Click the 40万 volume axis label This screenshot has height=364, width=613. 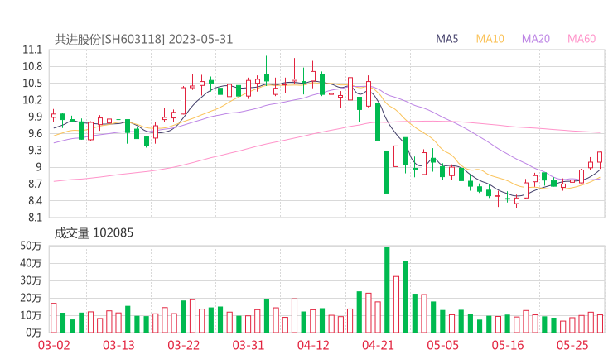click(31, 263)
